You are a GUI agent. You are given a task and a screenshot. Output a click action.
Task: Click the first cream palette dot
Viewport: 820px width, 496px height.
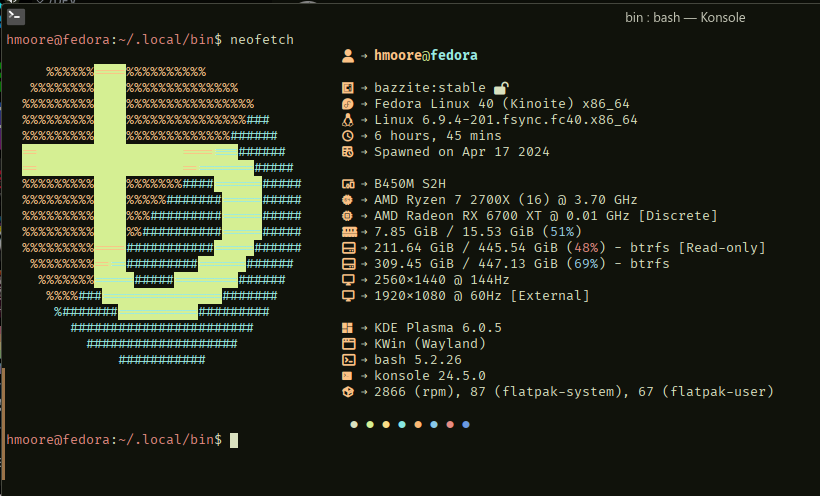coord(354,424)
